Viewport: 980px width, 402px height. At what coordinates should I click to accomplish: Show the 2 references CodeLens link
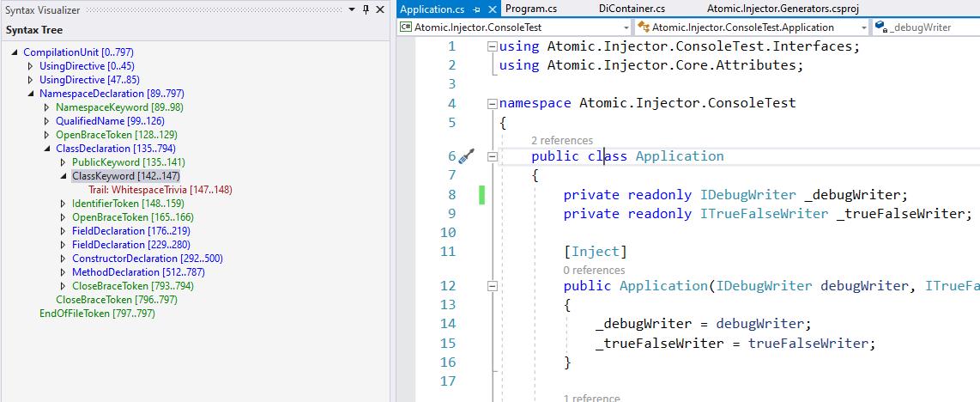562,141
